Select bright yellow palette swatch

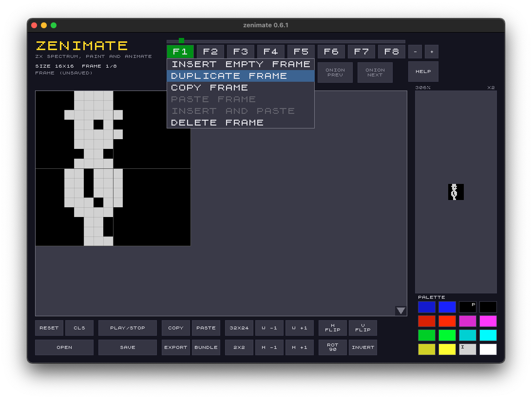447,349
